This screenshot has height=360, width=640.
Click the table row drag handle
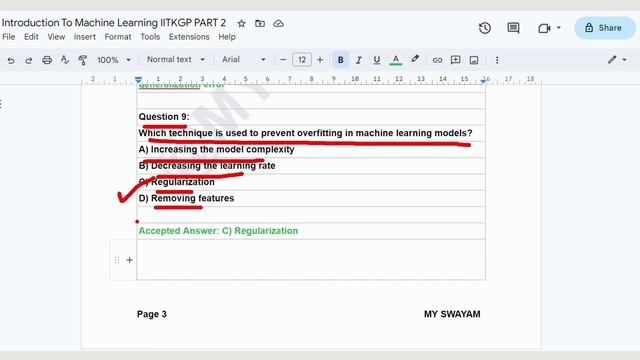(117, 260)
